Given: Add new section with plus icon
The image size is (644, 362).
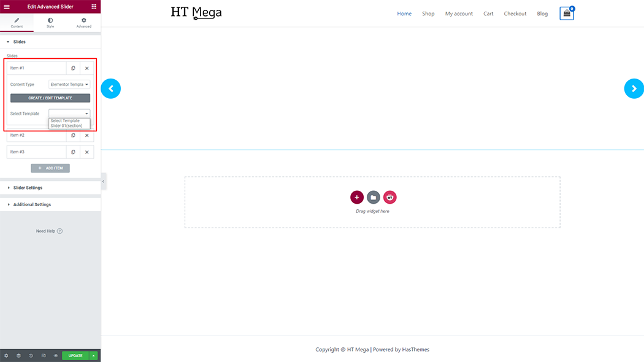Looking at the screenshot, I should coord(357,197).
